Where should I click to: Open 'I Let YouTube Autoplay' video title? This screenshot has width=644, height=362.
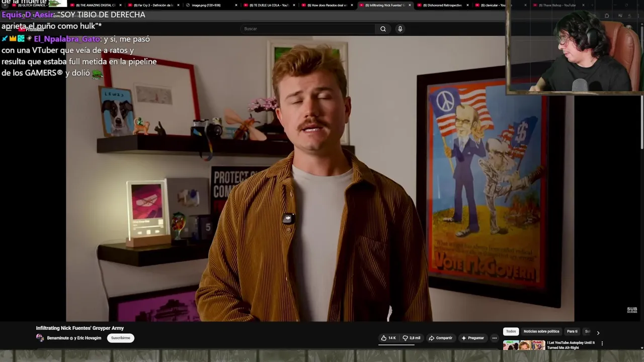pyautogui.click(x=571, y=345)
